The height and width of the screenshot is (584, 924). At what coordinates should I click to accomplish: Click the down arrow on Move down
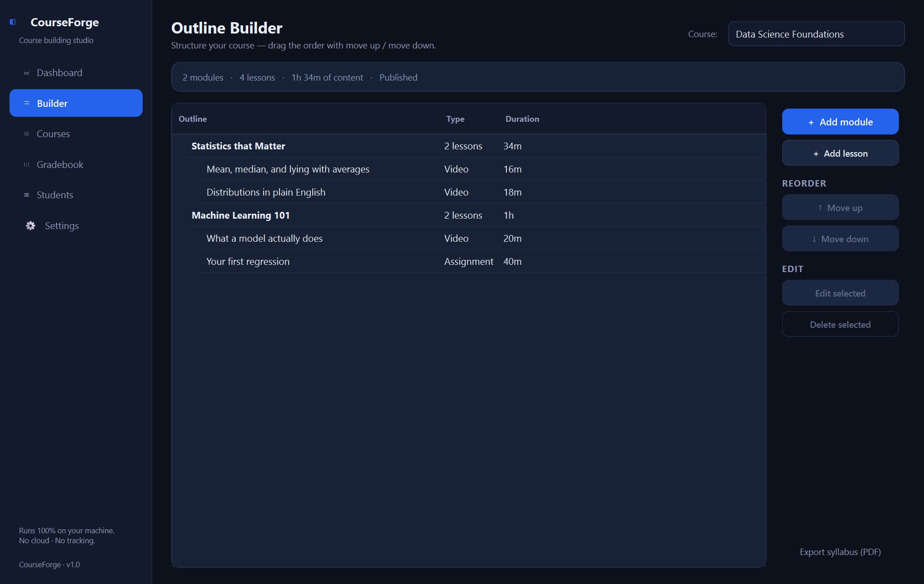click(x=814, y=239)
